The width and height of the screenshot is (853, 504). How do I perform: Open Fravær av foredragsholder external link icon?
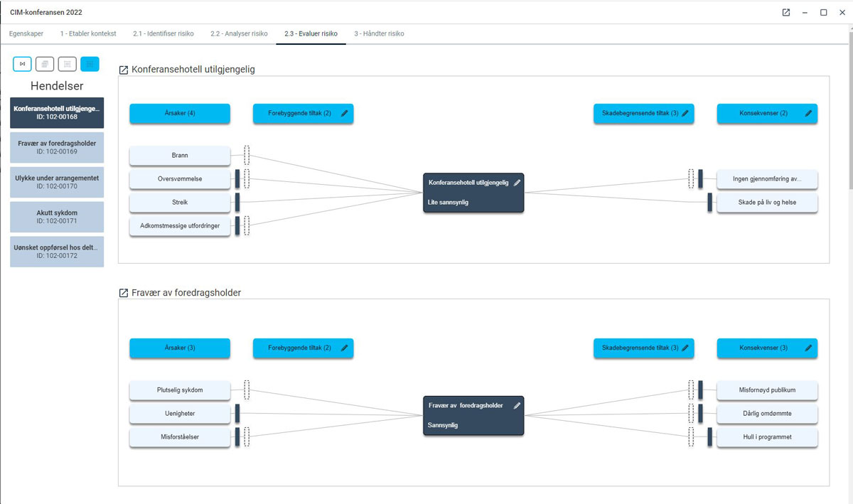(x=124, y=293)
